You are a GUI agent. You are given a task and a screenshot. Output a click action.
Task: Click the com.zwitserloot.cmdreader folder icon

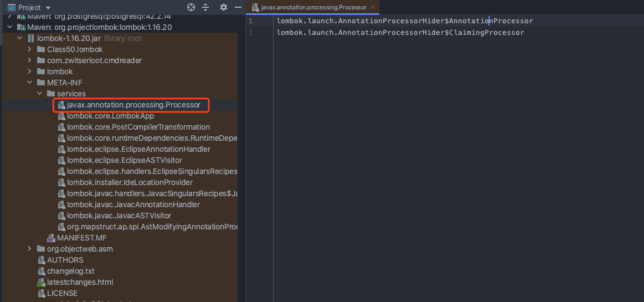(x=40, y=61)
